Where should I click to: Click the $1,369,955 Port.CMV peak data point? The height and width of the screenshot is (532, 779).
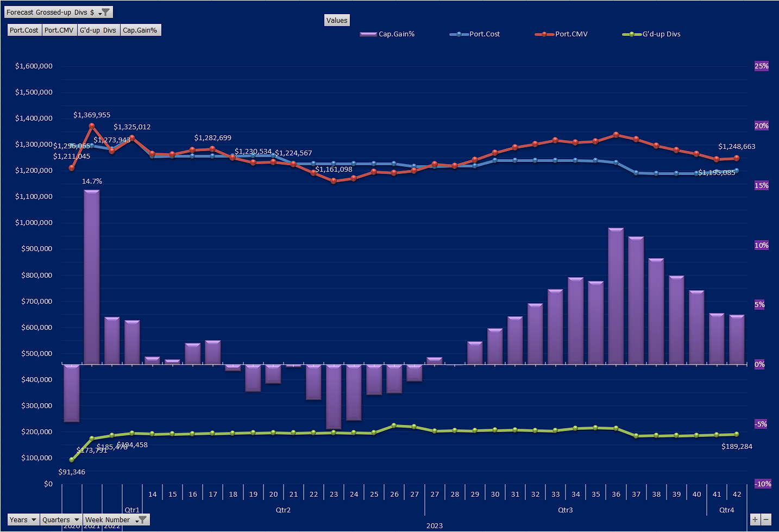pos(92,126)
